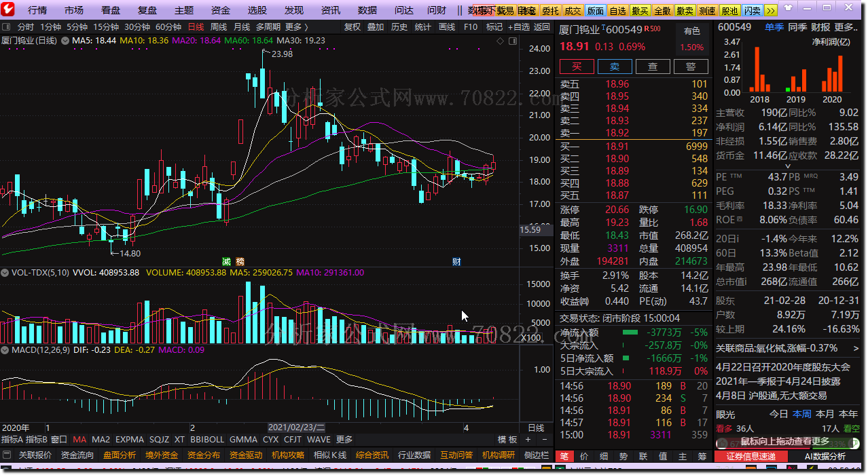Switch to 30分钟 period
Image resolution: width=868 pixels, height=475 pixels.
coord(137,27)
